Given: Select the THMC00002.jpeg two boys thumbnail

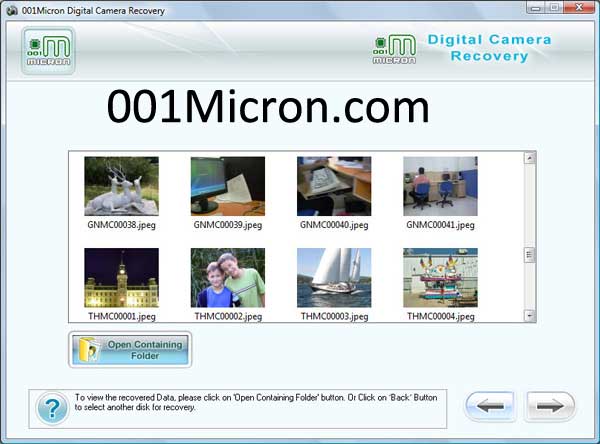Looking at the screenshot, I should [x=228, y=278].
